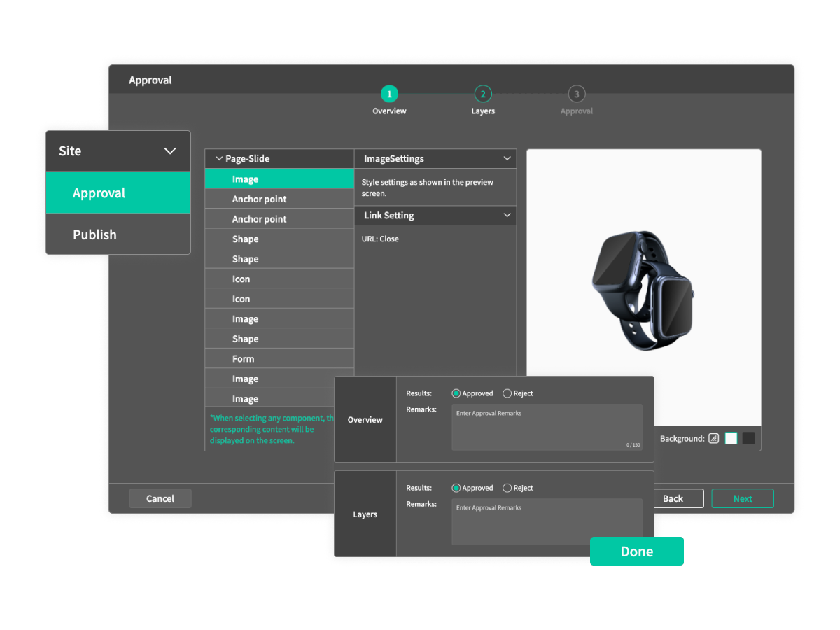Viewport: 840px width, 630px height.
Task: Collapse the Link Setting section
Action: [x=507, y=216]
